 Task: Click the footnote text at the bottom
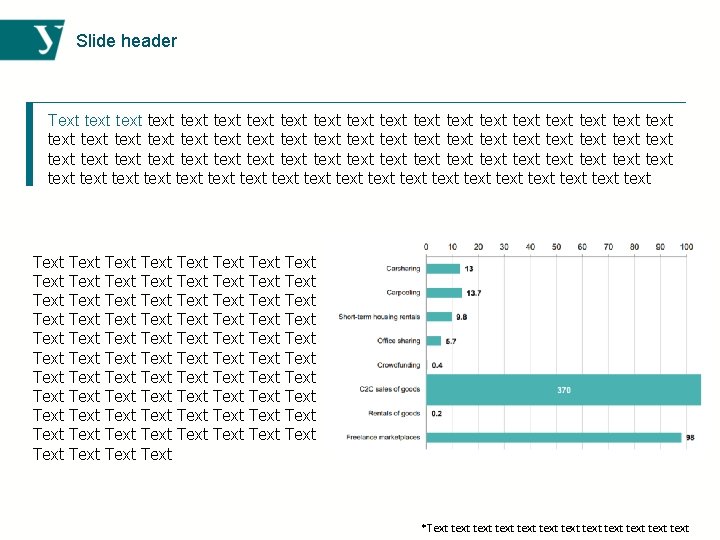556,528
